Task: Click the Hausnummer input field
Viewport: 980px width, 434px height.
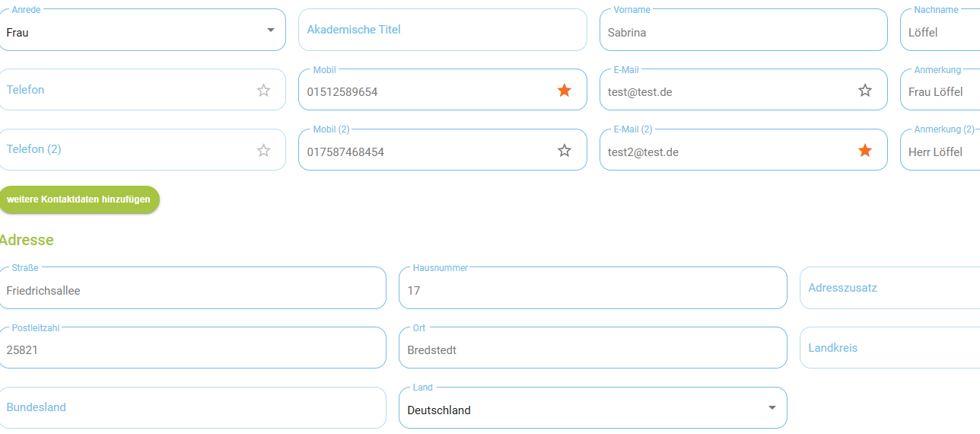Action: [593, 288]
